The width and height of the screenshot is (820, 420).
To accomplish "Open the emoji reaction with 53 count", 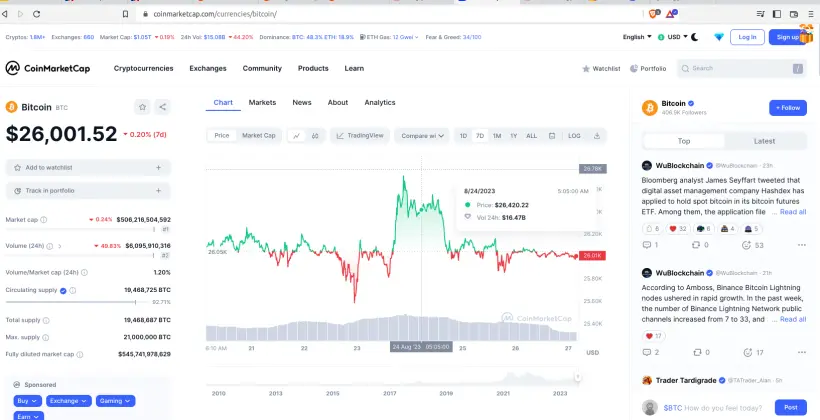I will 753,245.
